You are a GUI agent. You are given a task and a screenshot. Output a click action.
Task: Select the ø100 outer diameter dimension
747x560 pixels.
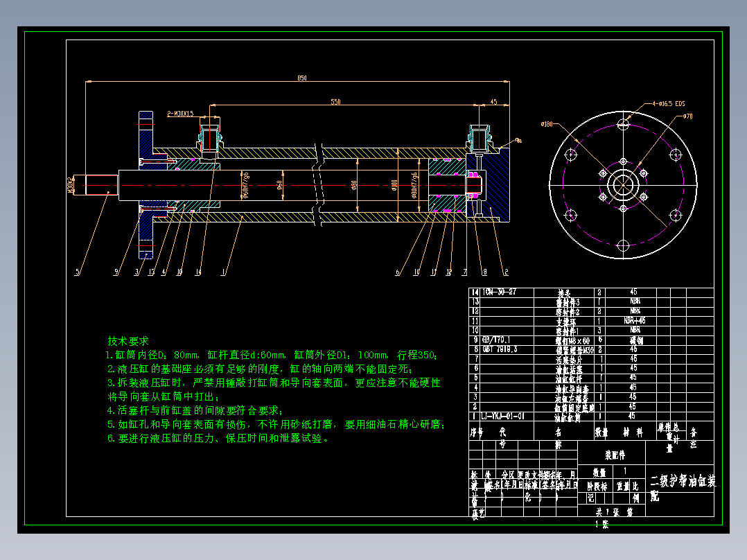(394, 185)
